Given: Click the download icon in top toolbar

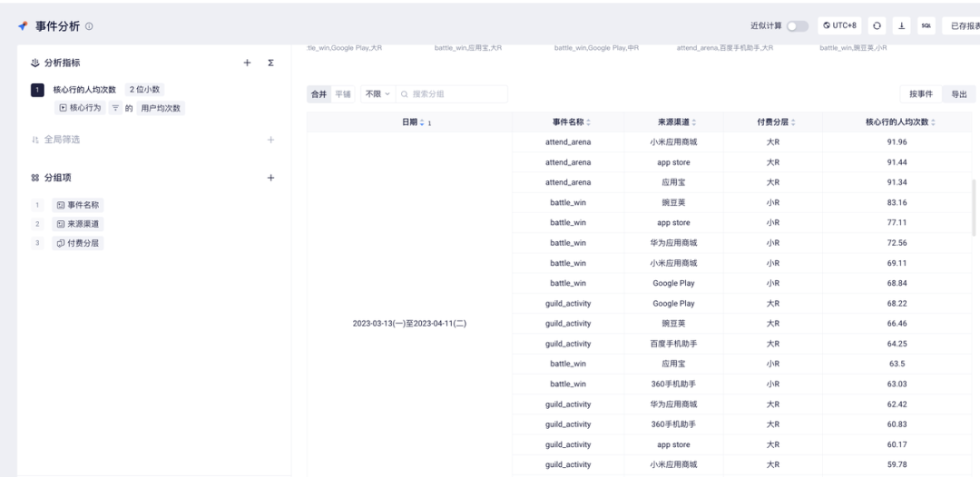Looking at the screenshot, I should tap(901, 25).
